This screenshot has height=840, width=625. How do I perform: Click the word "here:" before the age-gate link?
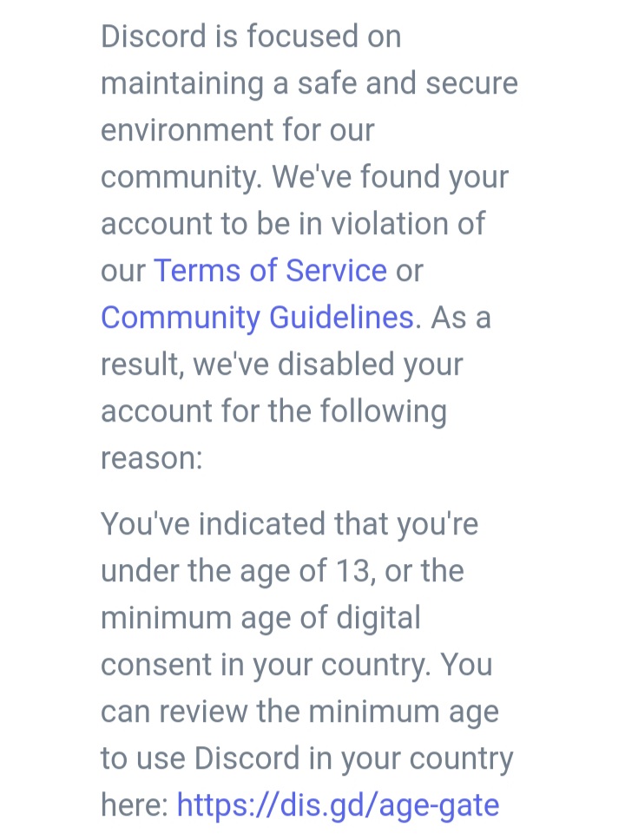[135, 805]
